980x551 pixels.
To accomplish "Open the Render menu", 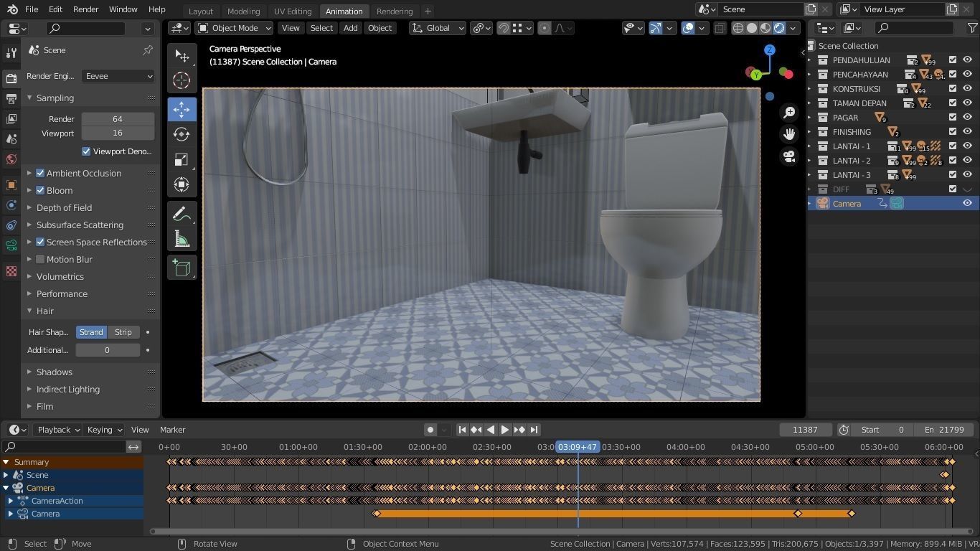I will tap(85, 9).
